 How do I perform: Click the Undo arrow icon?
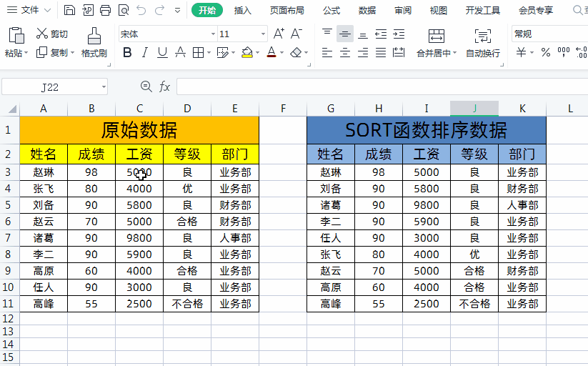coord(141,10)
